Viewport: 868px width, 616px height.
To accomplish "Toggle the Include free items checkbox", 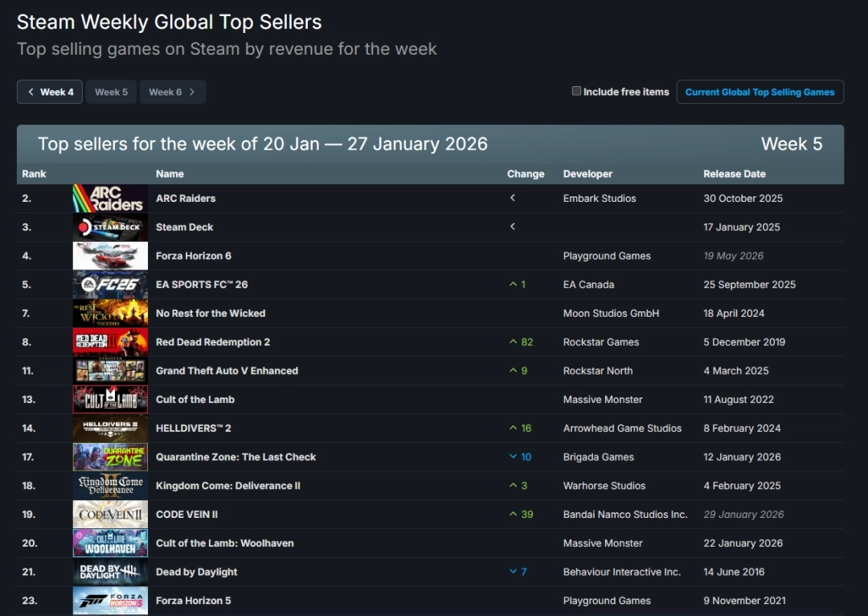I will 576,92.
